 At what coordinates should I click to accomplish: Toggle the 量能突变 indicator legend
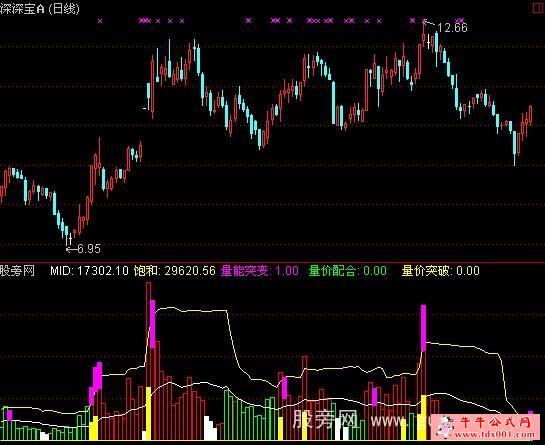click(x=260, y=270)
